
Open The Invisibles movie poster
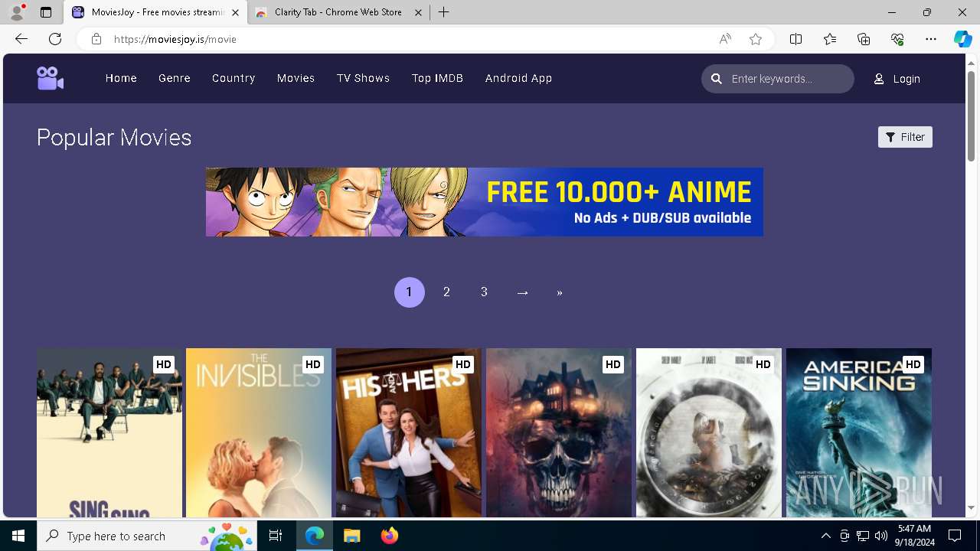(x=259, y=433)
